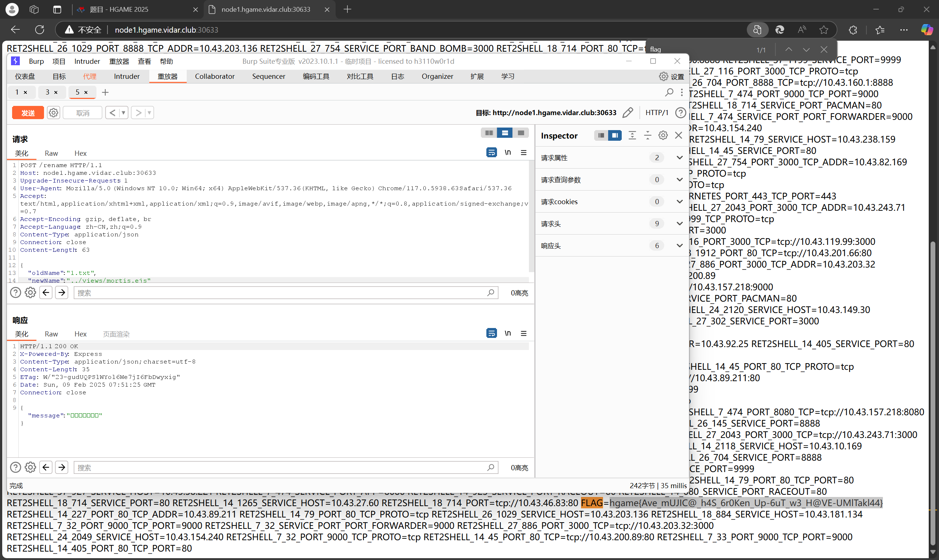Screen dimensions: 939x560
Task: Expand the 响应头 Inspector section
Action: tap(679, 246)
